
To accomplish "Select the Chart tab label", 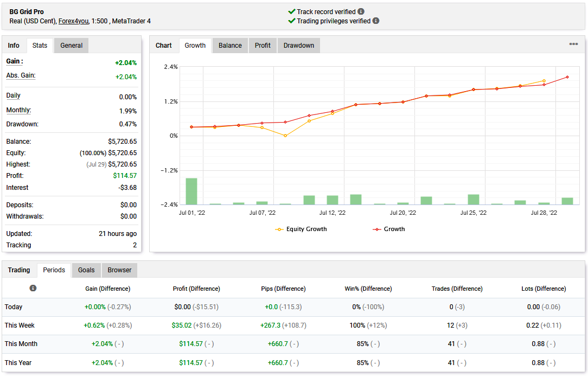I will pyautogui.click(x=163, y=46).
